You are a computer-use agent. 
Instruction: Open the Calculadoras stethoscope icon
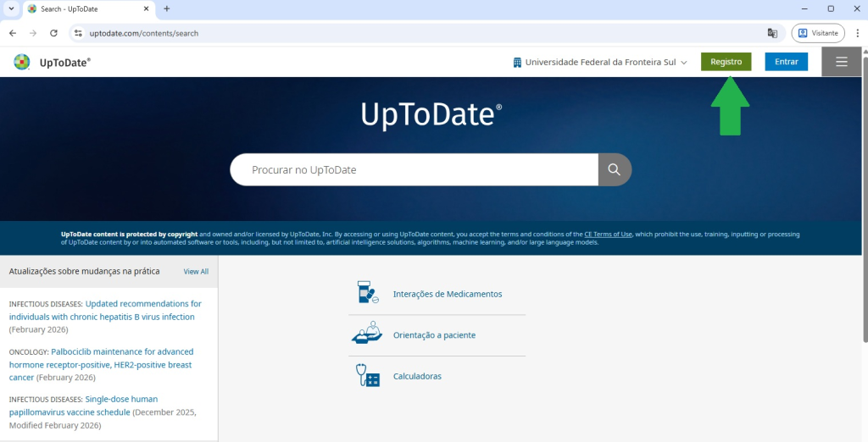[x=367, y=375]
